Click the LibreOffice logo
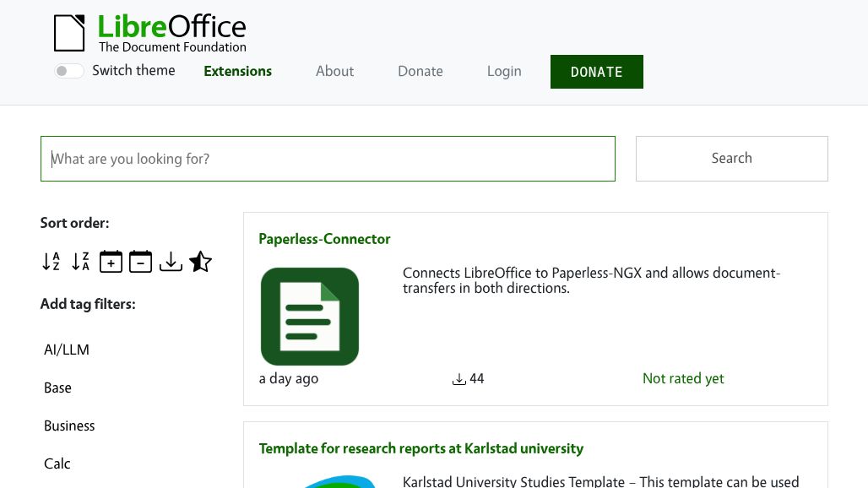The width and height of the screenshot is (868, 488). tap(150, 33)
